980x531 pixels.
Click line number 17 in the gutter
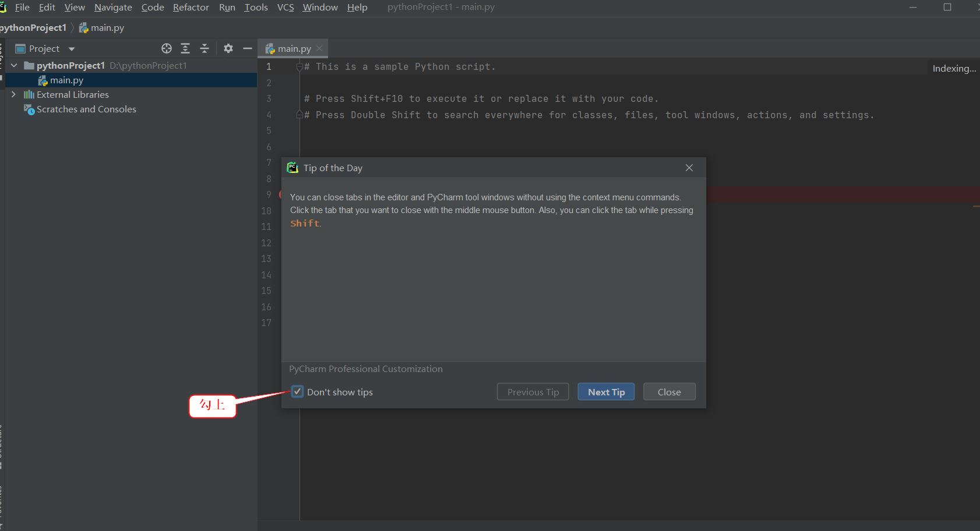tap(266, 323)
